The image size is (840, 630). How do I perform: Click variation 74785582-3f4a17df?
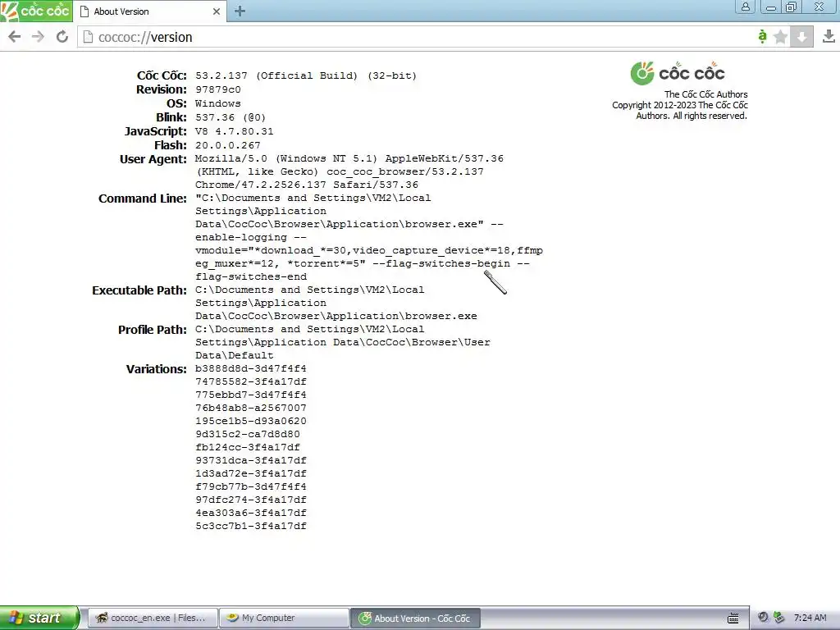(x=251, y=381)
